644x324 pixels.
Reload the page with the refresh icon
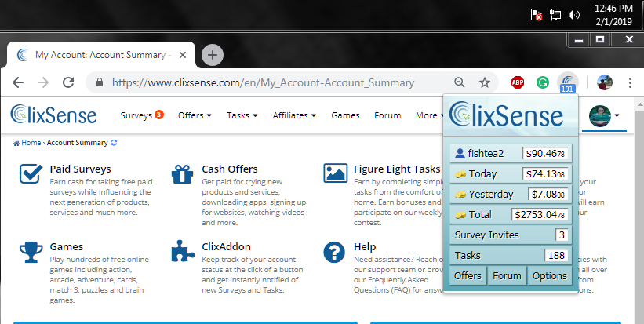68,82
